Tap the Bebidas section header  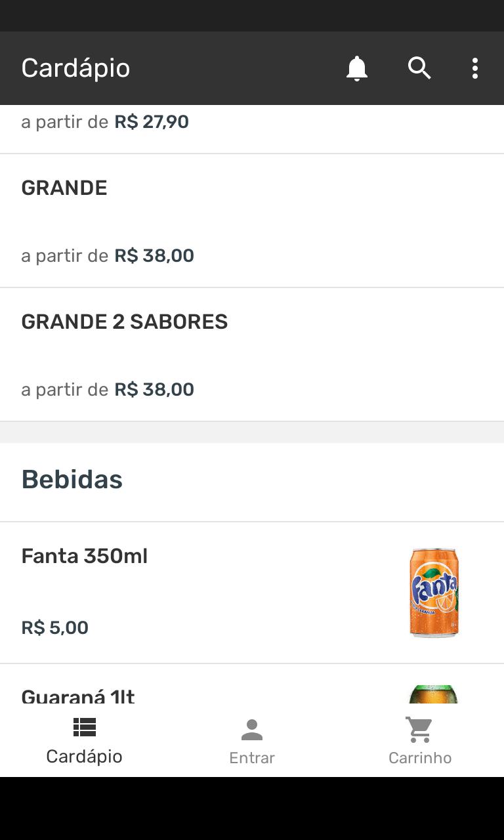pos(72,480)
